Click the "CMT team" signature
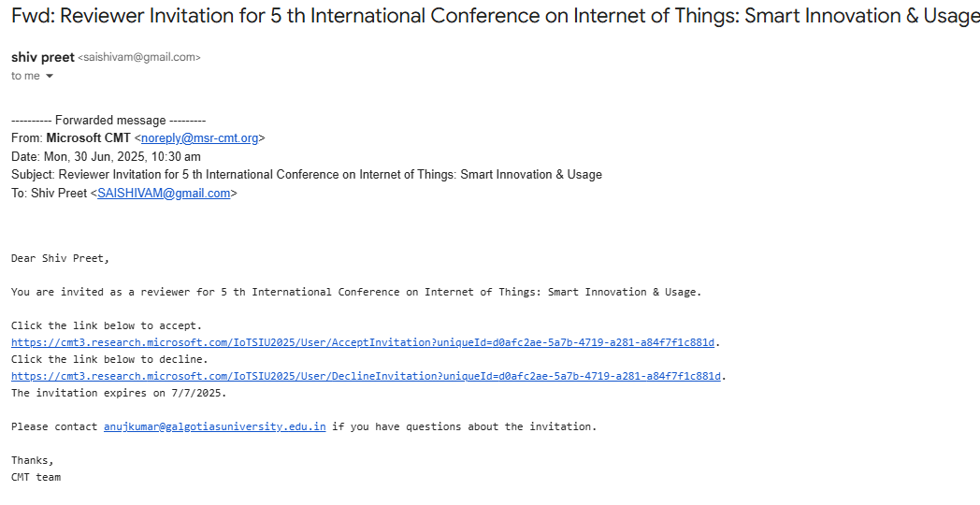This screenshot has height=505, width=980. 36,478
